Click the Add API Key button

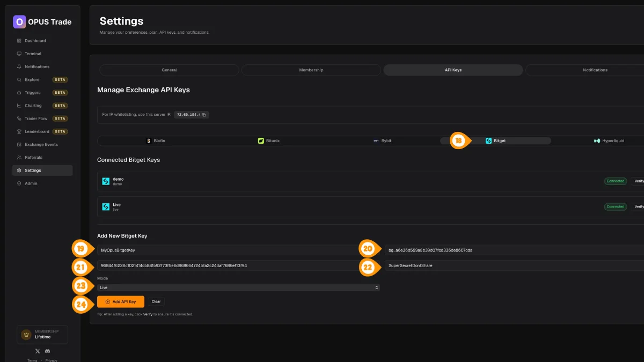click(x=121, y=301)
